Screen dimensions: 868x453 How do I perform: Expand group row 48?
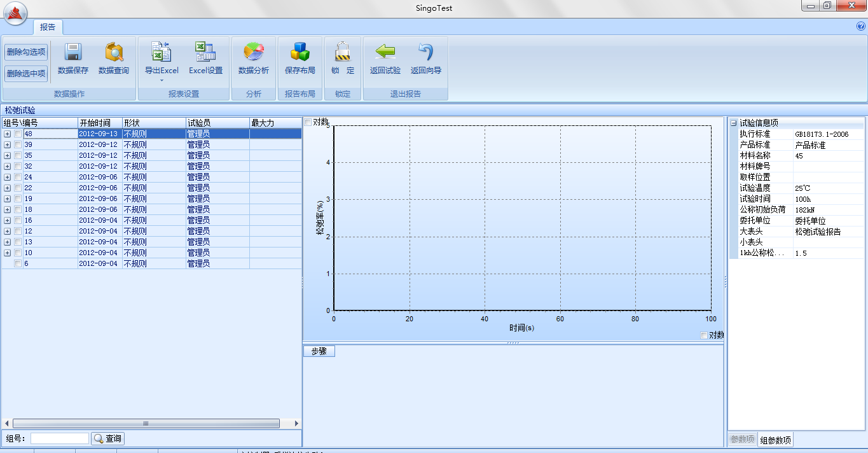(x=8, y=134)
